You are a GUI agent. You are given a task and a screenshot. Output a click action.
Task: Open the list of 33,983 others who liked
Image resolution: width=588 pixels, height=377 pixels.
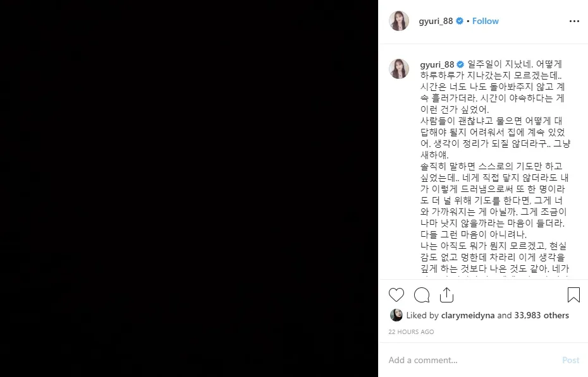pos(541,316)
